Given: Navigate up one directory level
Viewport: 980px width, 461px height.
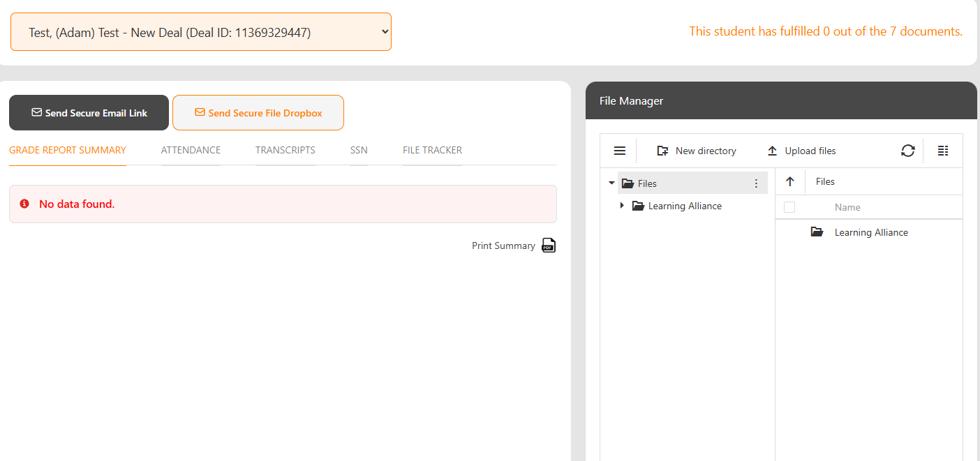Looking at the screenshot, I should 789,181.
